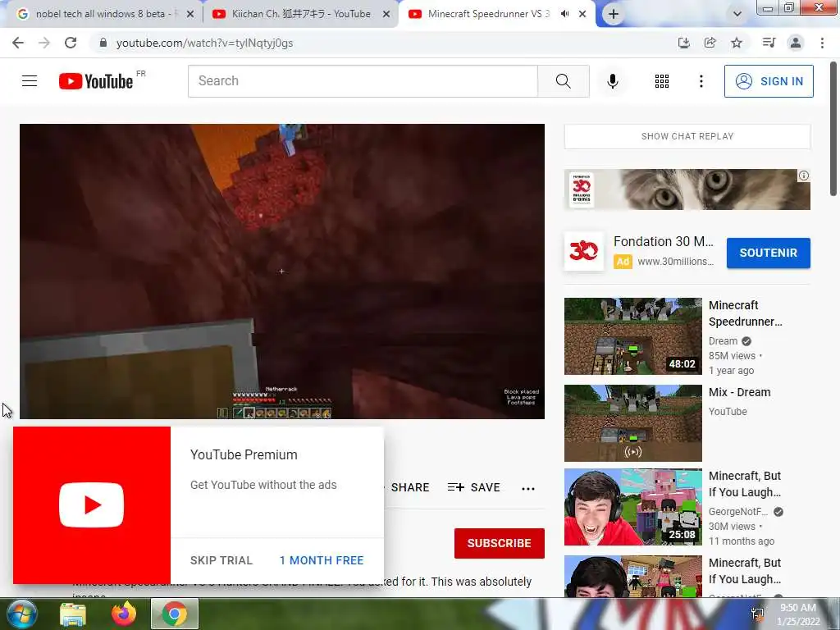Focus the YouTube Search field
This screenshot has height=630, width=840.
pyautogui.click(x=363, y=81)
